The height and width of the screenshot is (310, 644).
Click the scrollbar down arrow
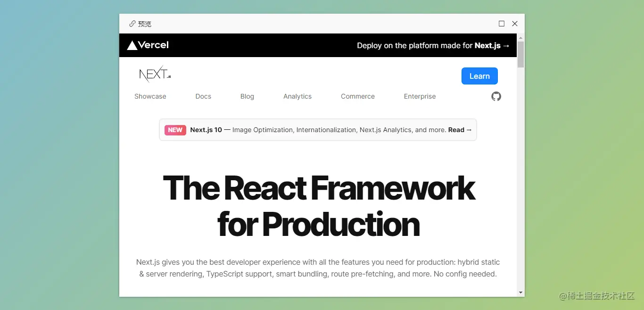[x=520, y=293]
